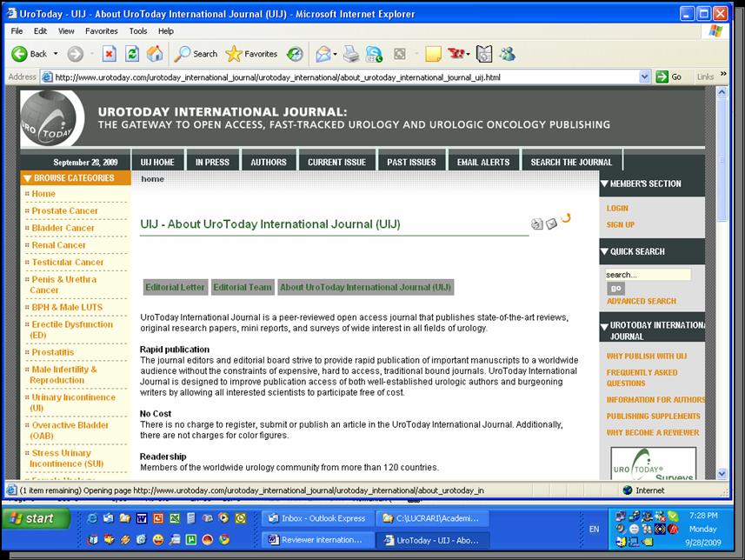This screenshot has width=745, height=560.
Task: Switch to Inbox - Outlook Express window
Action: pyautogui.click(x=317, y=518)
